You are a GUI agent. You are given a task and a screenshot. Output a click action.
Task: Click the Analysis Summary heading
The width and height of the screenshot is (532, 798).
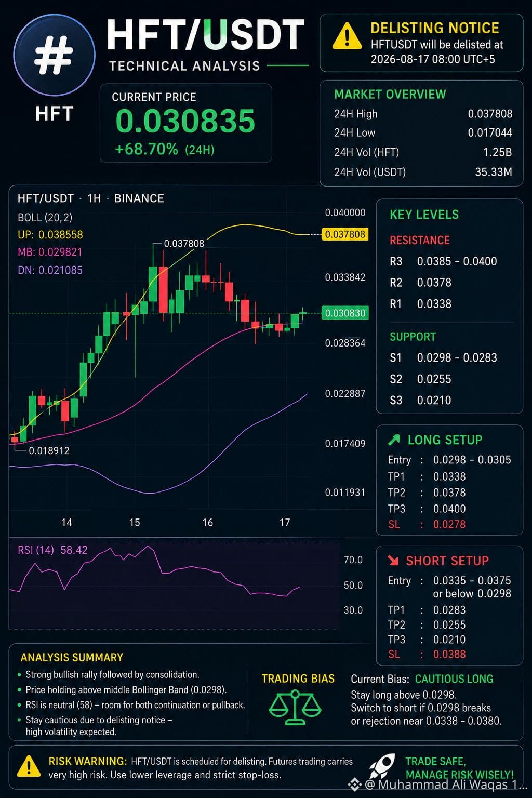72,657
